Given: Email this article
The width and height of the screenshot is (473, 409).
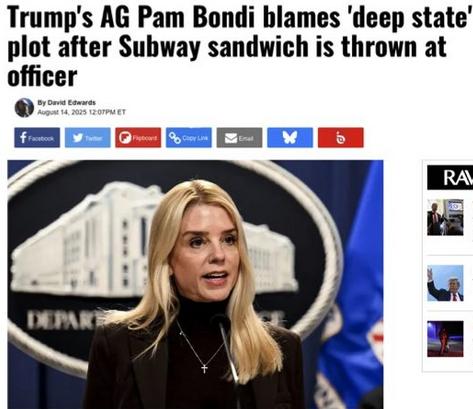Looking at the screenshot, I should 239,137.
